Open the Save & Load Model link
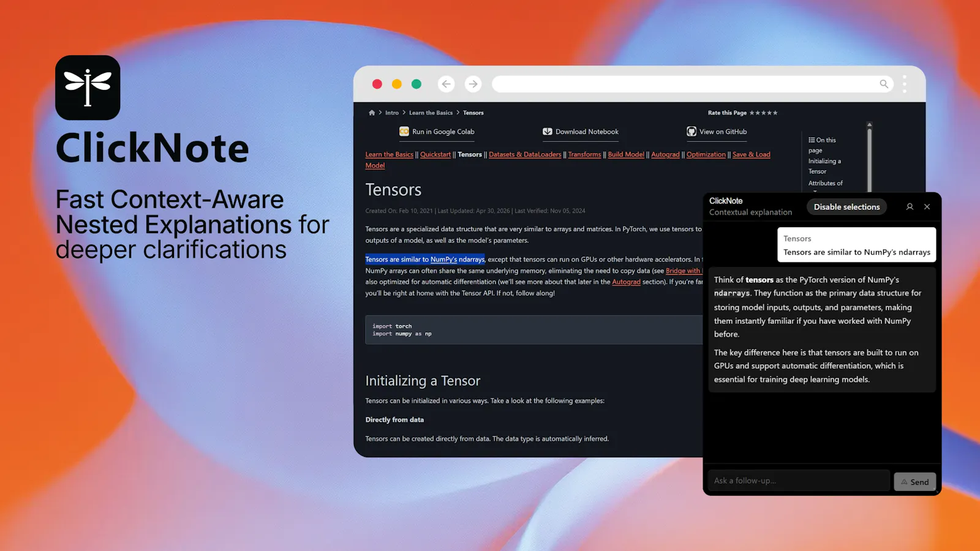Viewport: 980px width, 551px height. point(752,154)
